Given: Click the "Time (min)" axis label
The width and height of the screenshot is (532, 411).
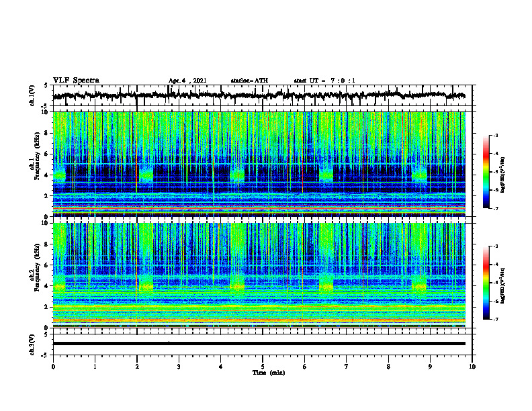Looking at the screenshot, I should point(269,373).
